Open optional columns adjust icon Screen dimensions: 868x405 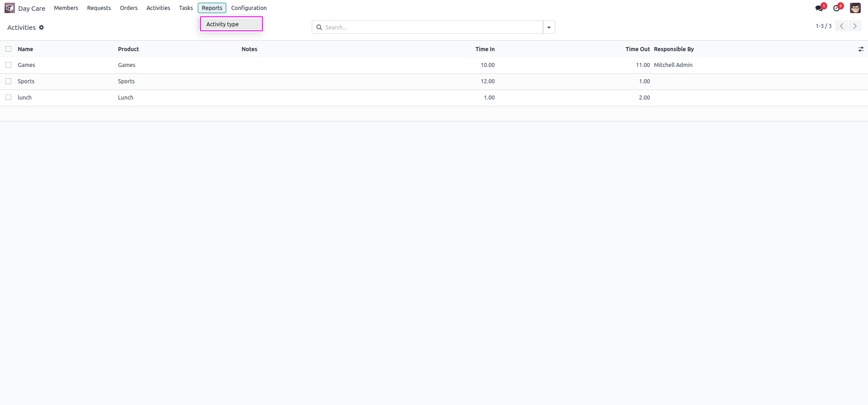(x=861, y=49)
